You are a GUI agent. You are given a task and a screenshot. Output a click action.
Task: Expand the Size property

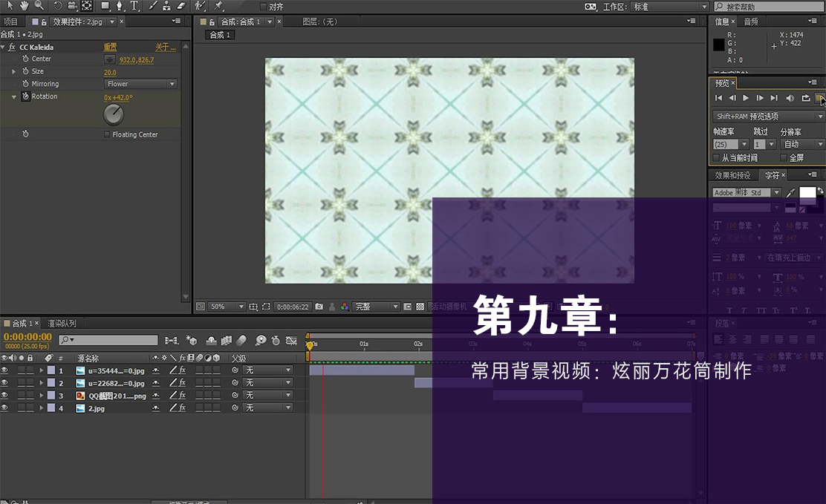13,71
